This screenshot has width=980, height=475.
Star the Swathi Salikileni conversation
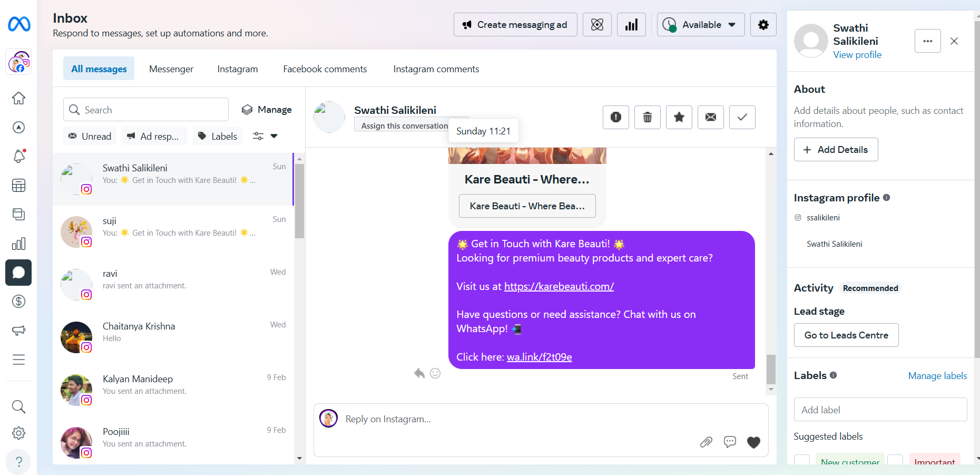pos(679,117)
